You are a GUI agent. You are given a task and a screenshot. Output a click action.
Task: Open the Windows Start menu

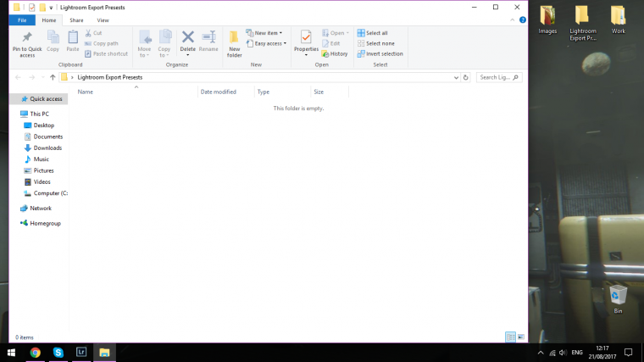tap(11, 353)
